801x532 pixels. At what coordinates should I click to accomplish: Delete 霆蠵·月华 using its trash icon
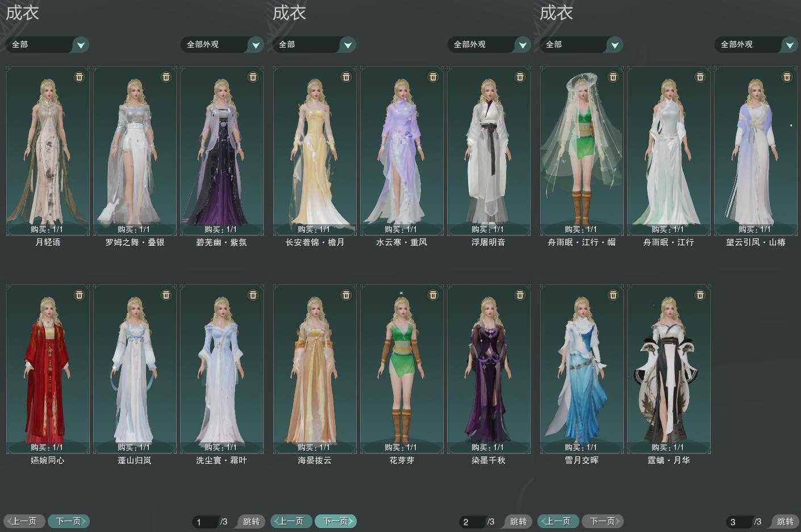coord(700,295)
